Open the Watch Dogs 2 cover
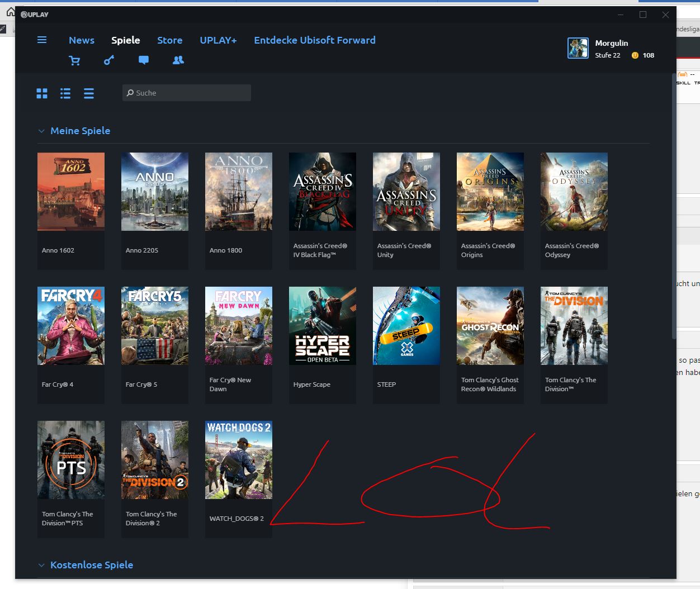 pyautogui.click(x=239, y=460)
